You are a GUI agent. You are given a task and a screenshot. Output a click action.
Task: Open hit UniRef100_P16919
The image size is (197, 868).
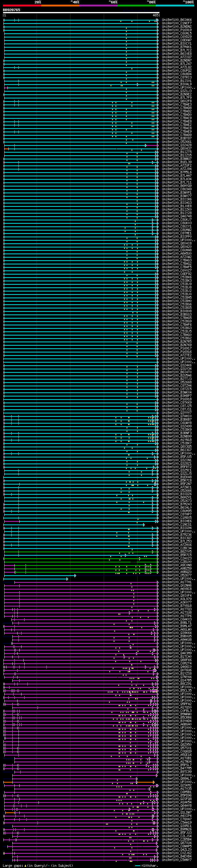click(x=177, y=30)
